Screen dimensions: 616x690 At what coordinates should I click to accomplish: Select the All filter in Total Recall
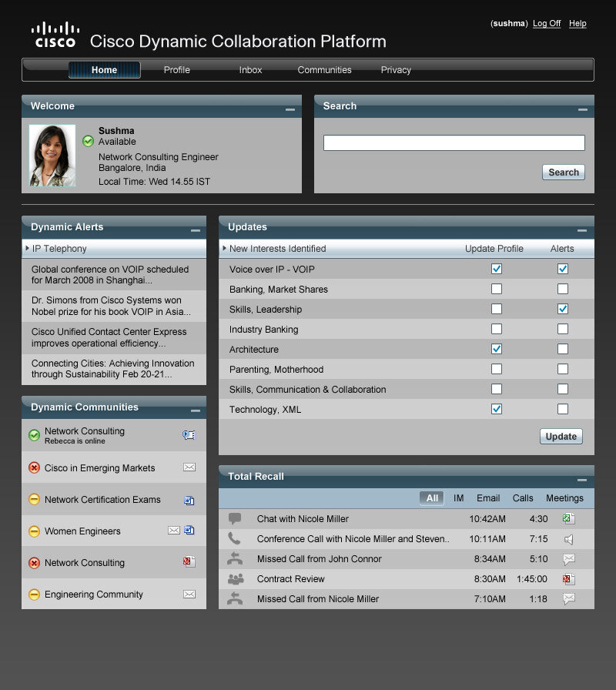[432, 497]
